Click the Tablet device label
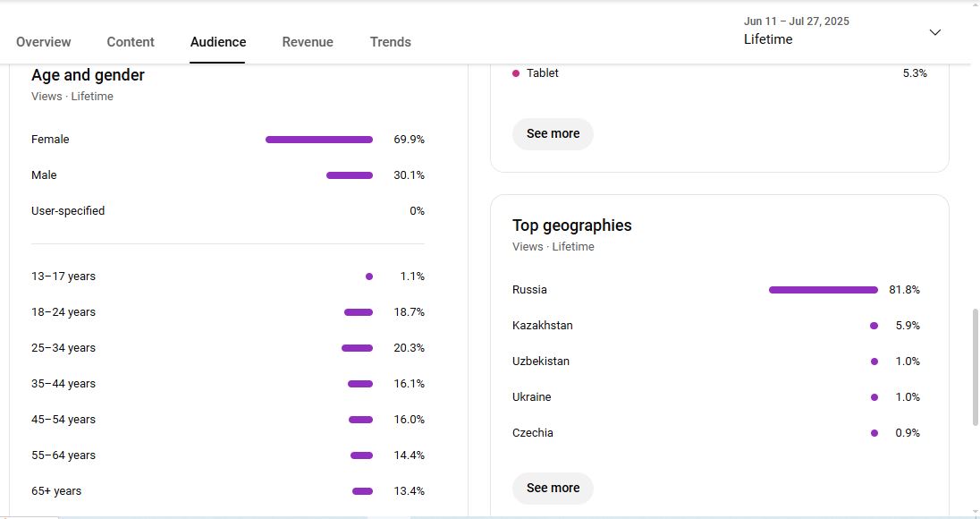The width and height of the screenshot is (980, 519). point(543,73)
